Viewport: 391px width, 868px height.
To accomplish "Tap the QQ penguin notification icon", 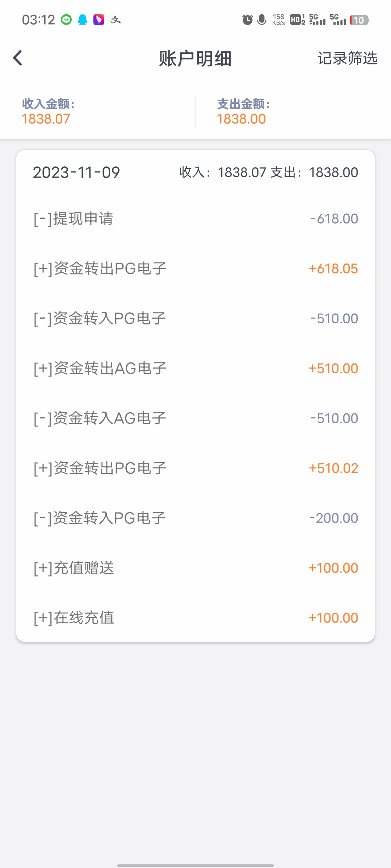I will [83, 20].
